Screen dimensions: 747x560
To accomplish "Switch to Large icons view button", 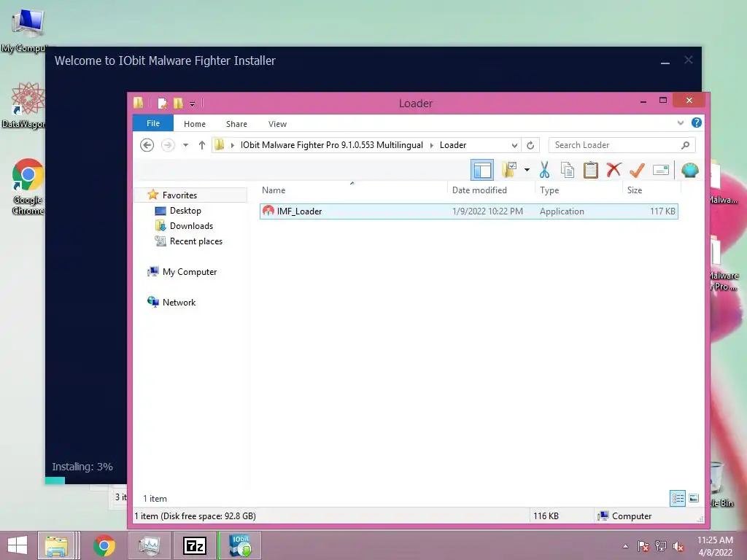I will point(694,499).
